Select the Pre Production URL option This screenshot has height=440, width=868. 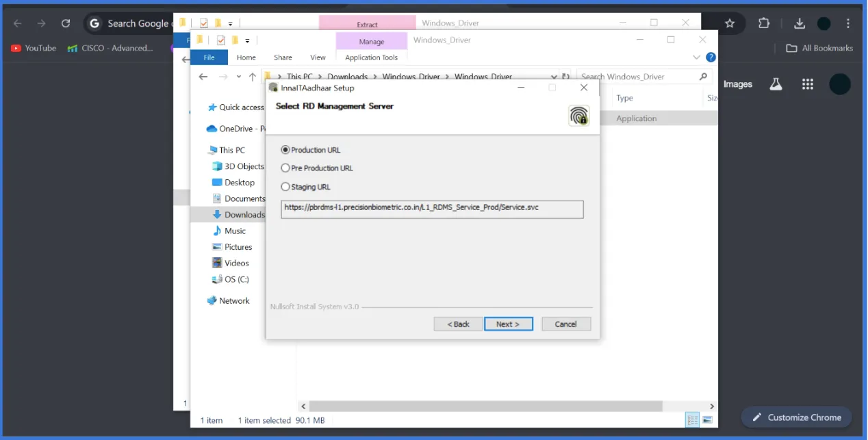tap(285, 168)
